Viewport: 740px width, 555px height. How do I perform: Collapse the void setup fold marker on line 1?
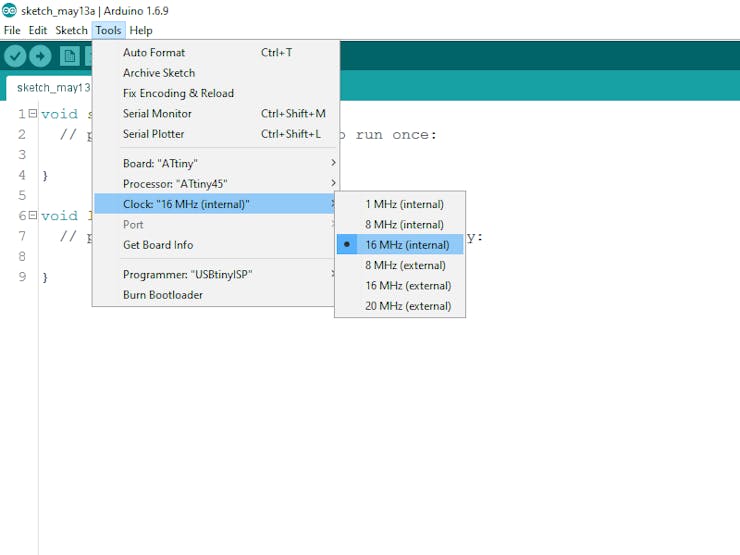[x=33, y=114]
